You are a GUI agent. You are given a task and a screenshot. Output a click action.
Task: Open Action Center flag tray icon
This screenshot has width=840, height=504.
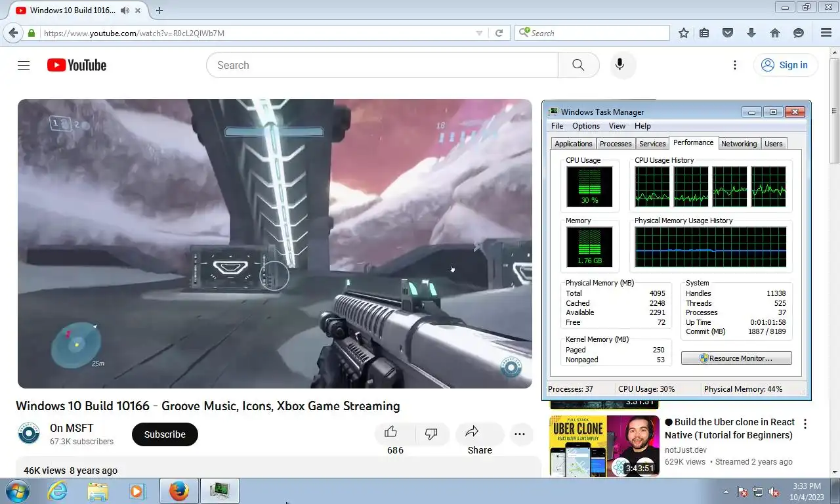[743, 492]
